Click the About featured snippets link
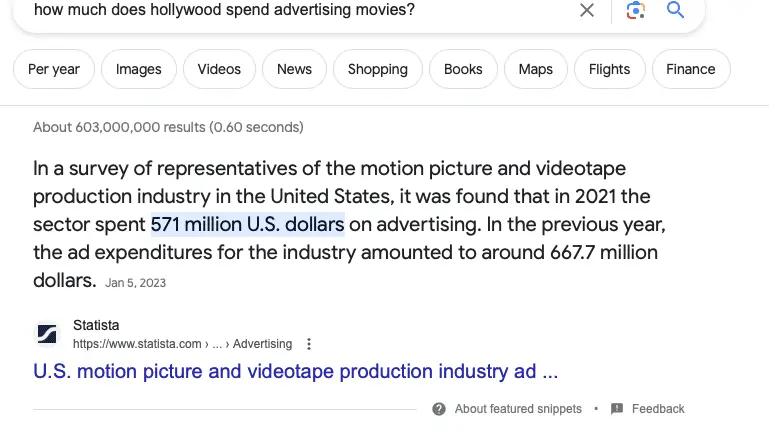 [518, 409]
